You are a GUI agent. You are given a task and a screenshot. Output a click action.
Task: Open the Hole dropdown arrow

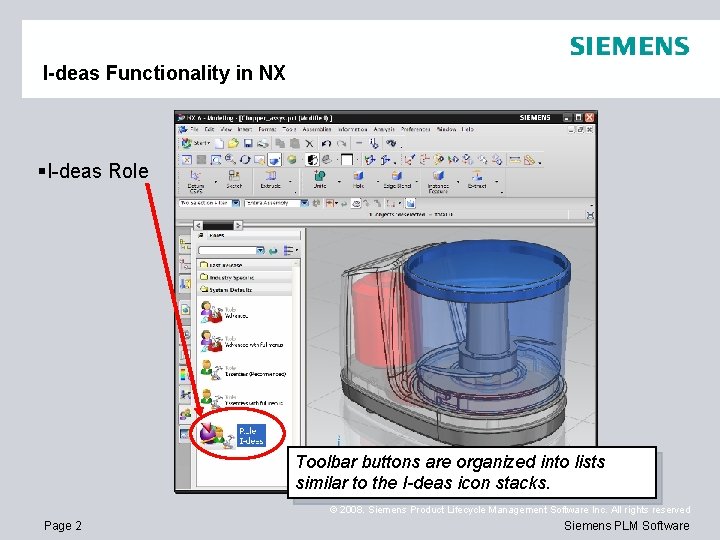(x=378, y=182)
